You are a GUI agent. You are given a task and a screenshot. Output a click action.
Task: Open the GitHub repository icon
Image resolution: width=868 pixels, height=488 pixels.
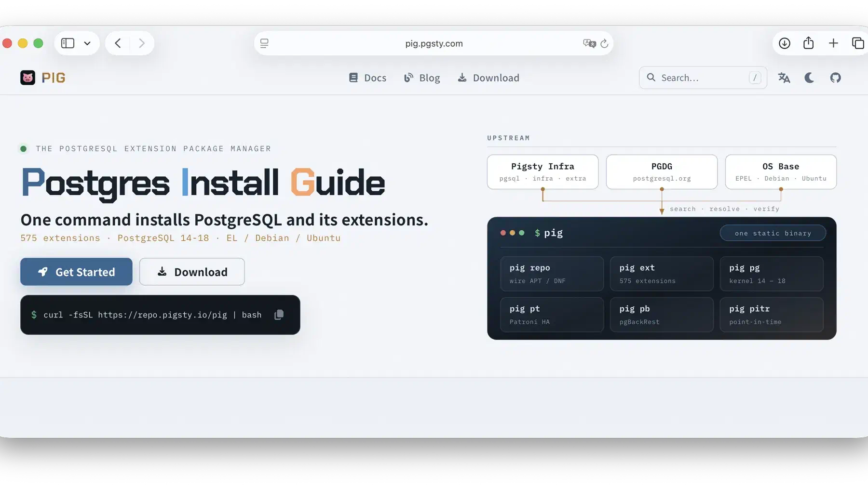coord(835,78)
